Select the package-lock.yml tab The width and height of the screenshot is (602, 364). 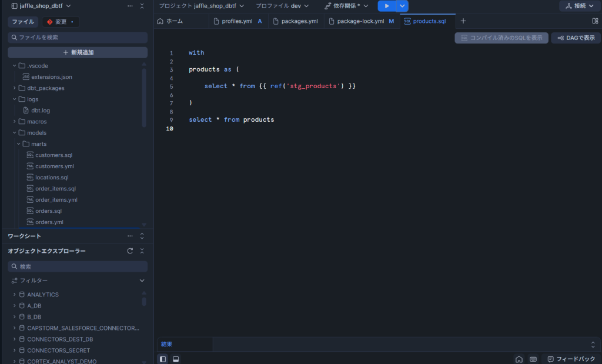(x=360, y=21)
